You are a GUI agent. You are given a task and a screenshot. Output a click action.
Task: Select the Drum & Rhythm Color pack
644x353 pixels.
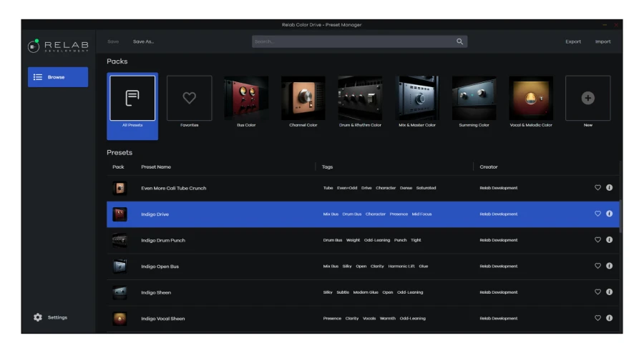360,101
